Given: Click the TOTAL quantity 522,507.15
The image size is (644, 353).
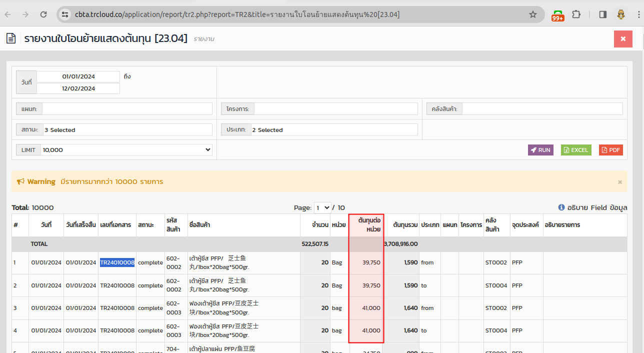Looking at the screenshot, I should click(x=315, y=244).
